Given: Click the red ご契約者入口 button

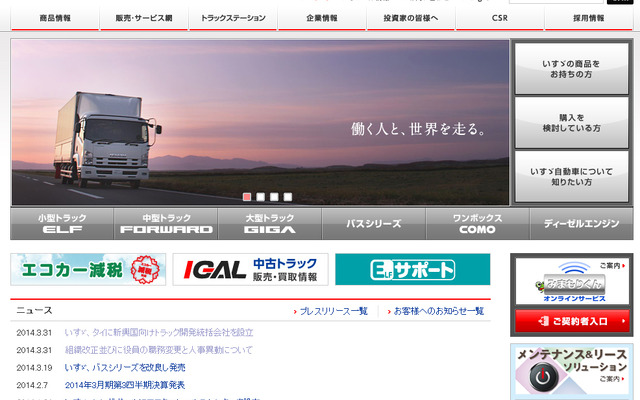Looking at the screenshot, I should click(572, 321).
